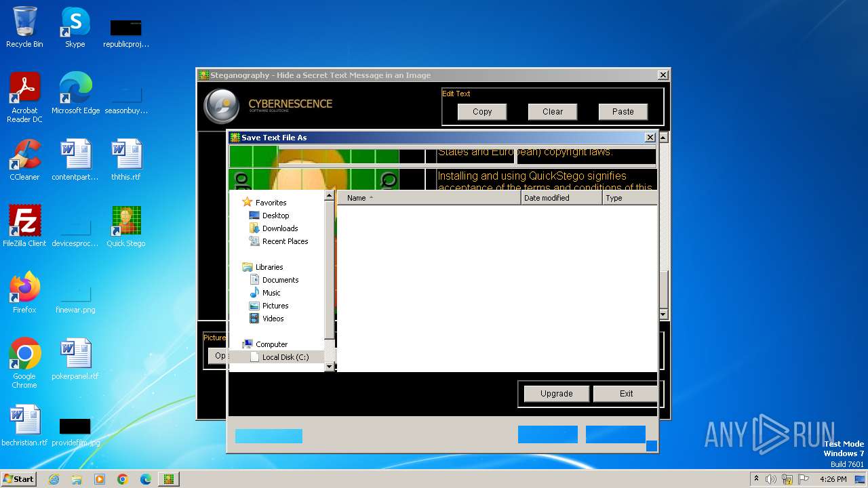Select the pokerpanel.rtf desktop file
Screen dimensions: 868x488
[x=75, y=359]
